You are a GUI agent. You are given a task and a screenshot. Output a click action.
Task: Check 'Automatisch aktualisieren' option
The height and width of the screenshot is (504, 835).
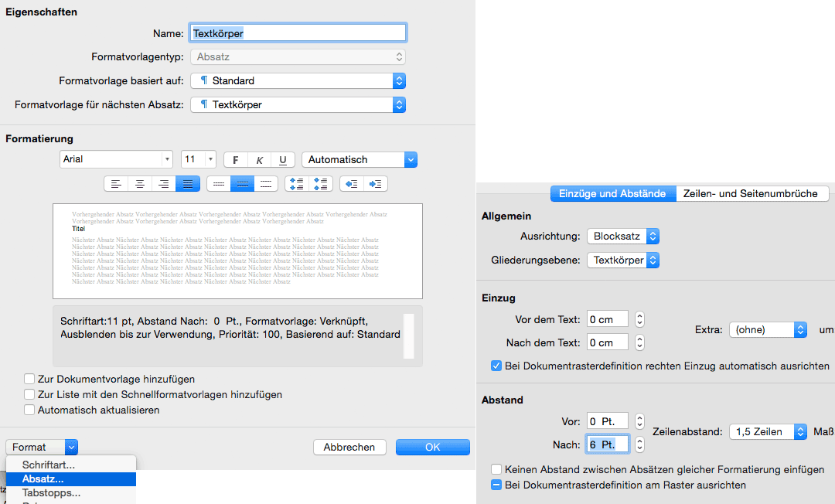(29, 410)
